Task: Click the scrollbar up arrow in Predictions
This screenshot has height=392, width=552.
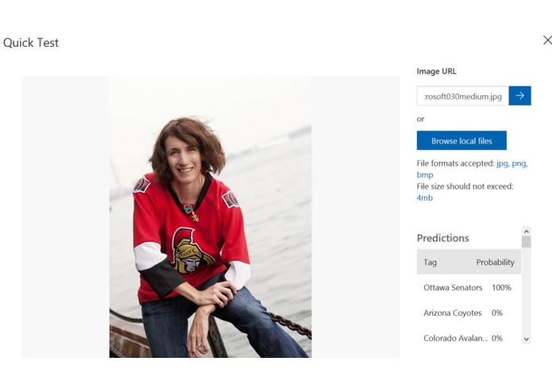Action: click(x=527, y=232)
